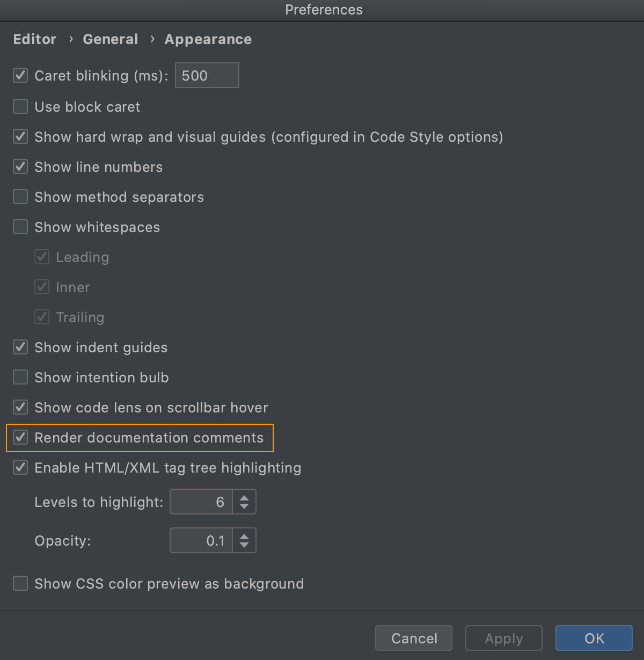Increase Opacity value with up arrow

coord(244,536)
